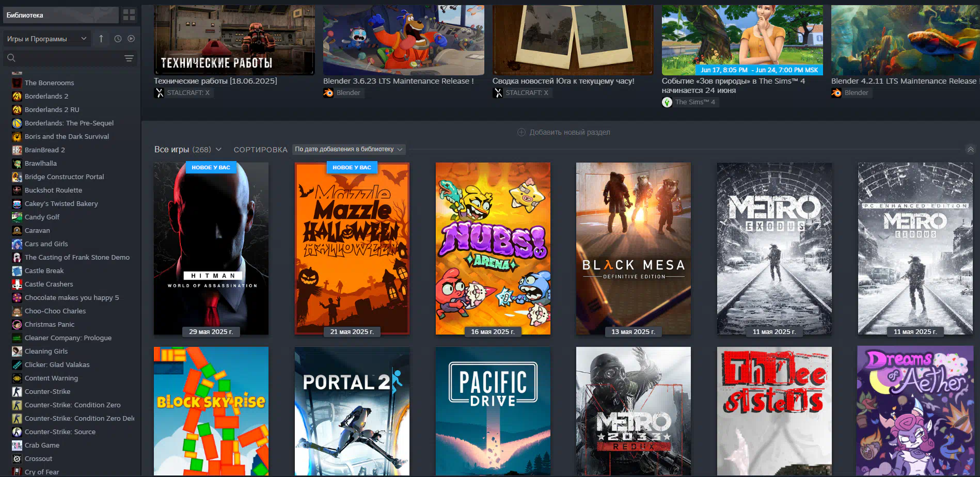Select Cleaner Company: Prologue
Image resolution: width=980 pixels, height=477 pixels.
pyautogui.click(x=68, y=338)
